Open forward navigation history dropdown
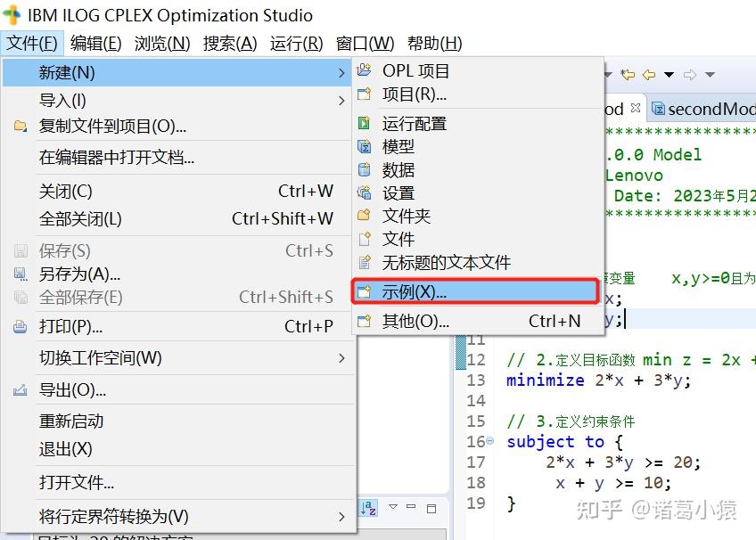Image resolution: width=756 pixels, height=540 pixels. tap(710, 74)
